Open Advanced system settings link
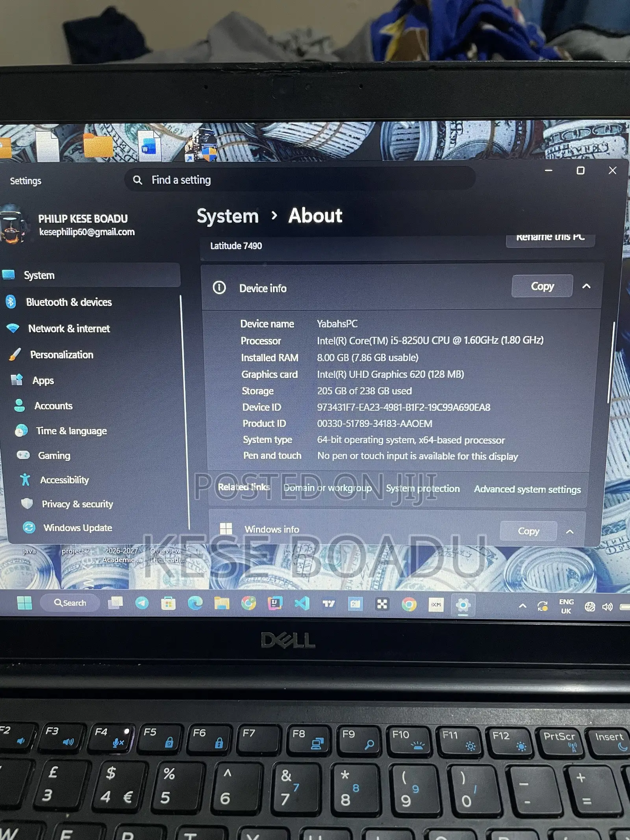 click(x=527, y=489)
